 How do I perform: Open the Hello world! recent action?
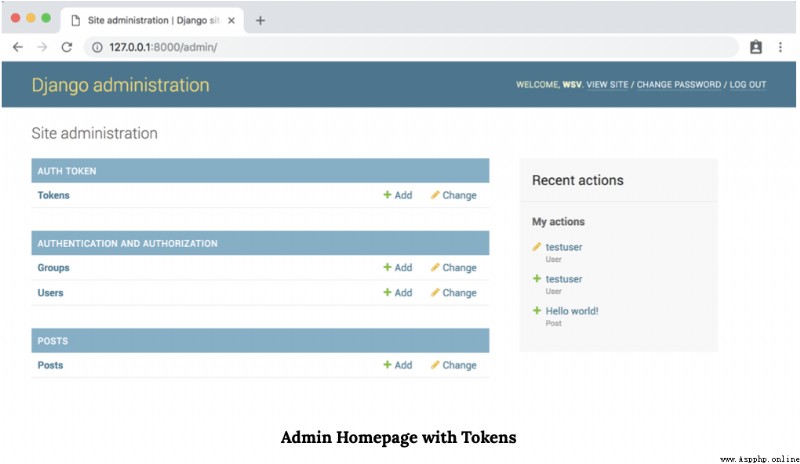pos(572,311)
